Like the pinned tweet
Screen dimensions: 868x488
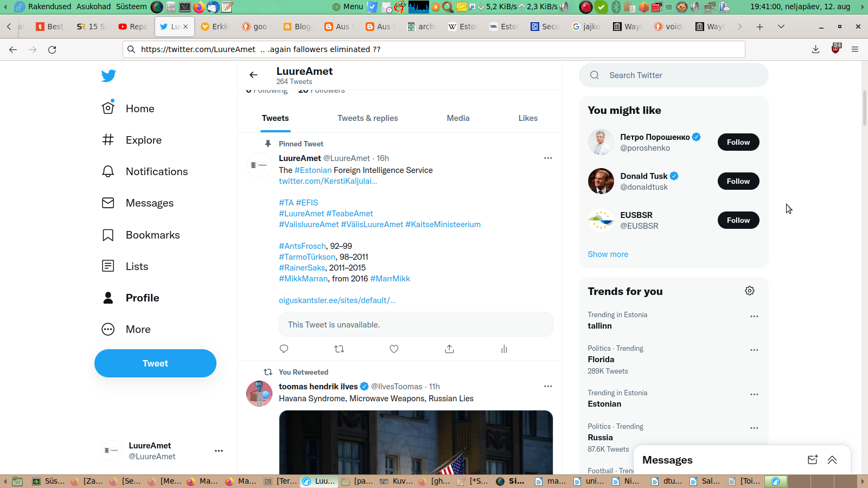tap(394, 349)
